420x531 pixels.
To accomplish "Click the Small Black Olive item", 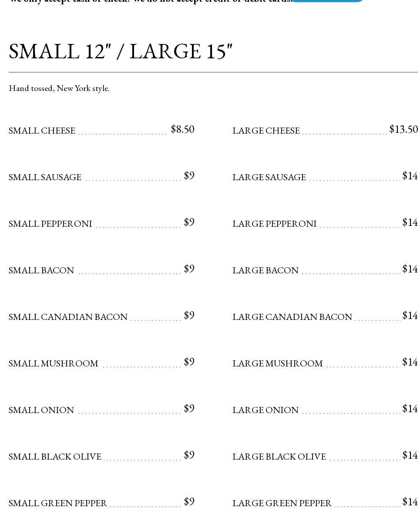I will coord(55,457).
